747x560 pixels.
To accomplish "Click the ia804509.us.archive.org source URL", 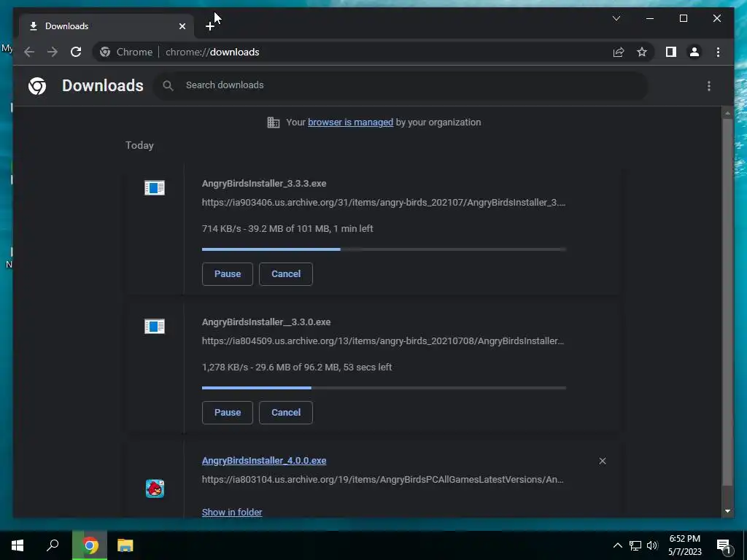I will pos(383,341).
